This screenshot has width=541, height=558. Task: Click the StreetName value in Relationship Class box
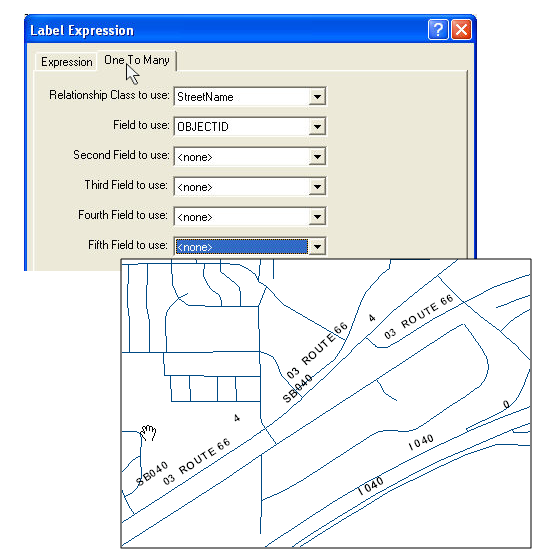tap(205, 97)
